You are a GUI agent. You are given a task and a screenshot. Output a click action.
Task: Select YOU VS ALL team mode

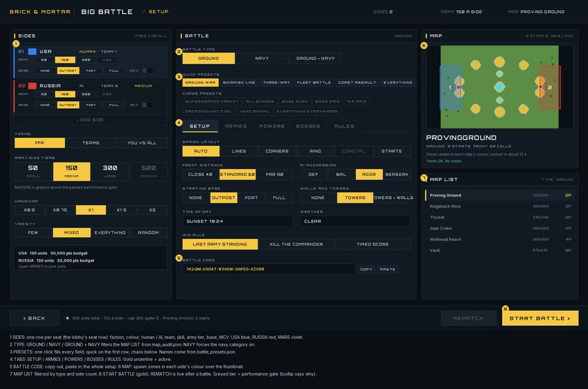141,143
